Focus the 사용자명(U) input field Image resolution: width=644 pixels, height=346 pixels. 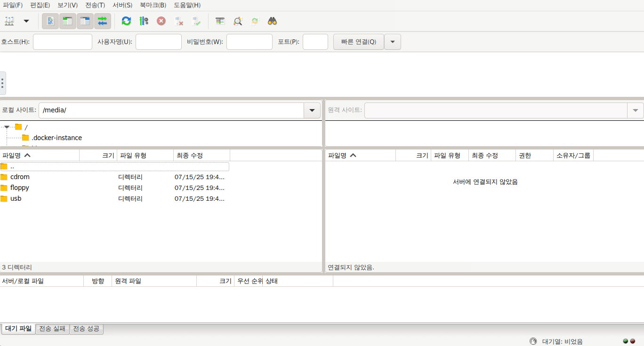(159, 42)
